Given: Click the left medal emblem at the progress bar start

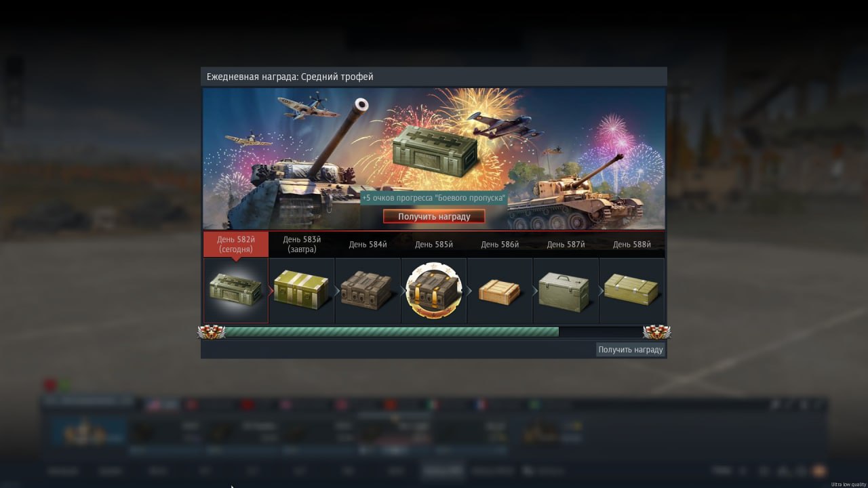Looking at the screenshot, I should 211,332.
